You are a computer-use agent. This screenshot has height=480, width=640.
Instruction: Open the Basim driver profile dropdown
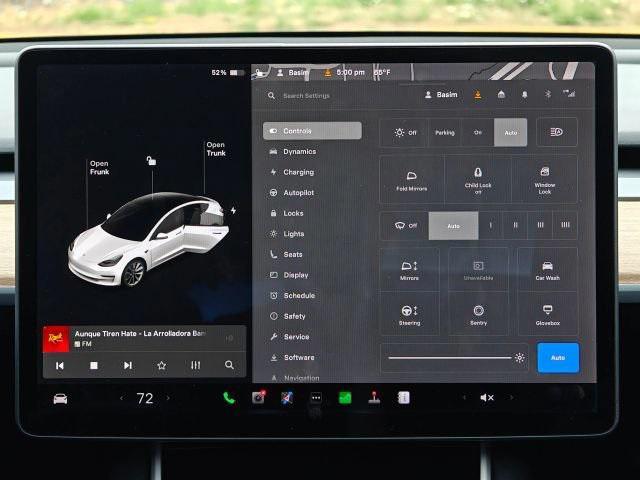coord(441,95)
